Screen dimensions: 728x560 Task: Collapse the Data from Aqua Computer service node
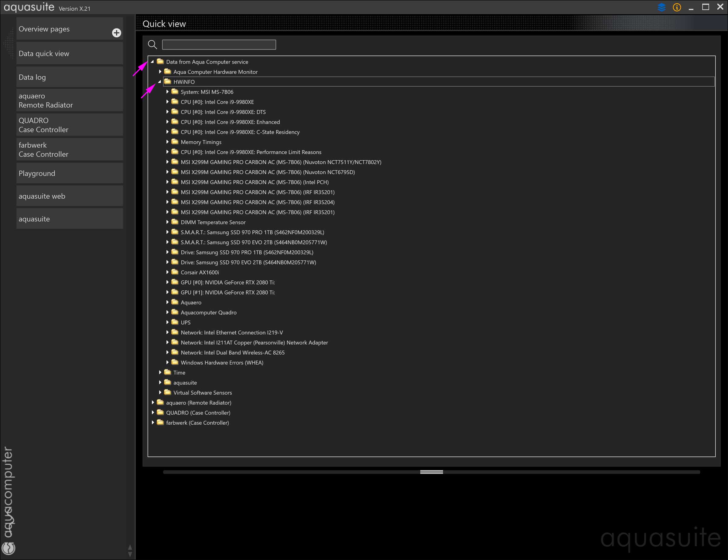[x=152, y=62]
